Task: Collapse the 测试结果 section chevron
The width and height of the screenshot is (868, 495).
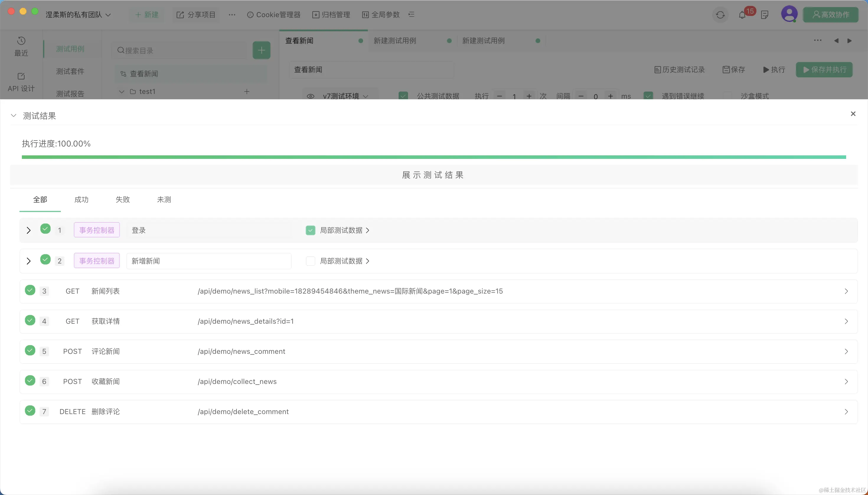Action: 14,115
